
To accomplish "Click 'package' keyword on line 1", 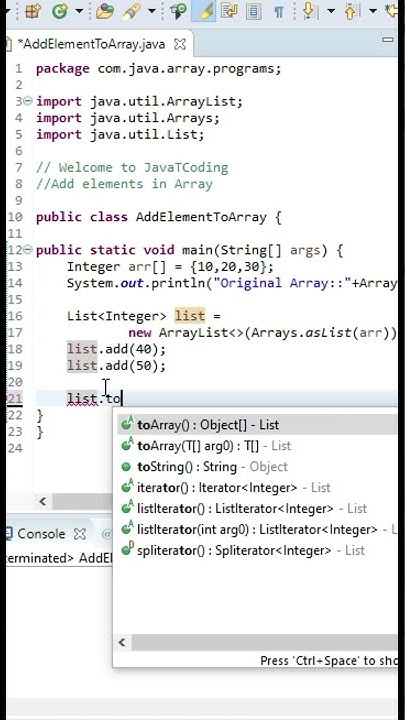I will coord(62,69).
